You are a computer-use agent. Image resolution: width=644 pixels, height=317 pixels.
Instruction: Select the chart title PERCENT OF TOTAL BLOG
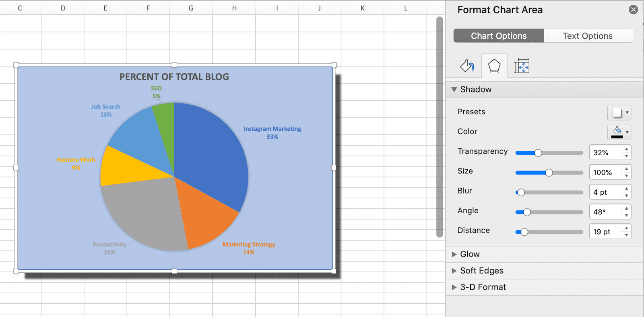[174, 77]
